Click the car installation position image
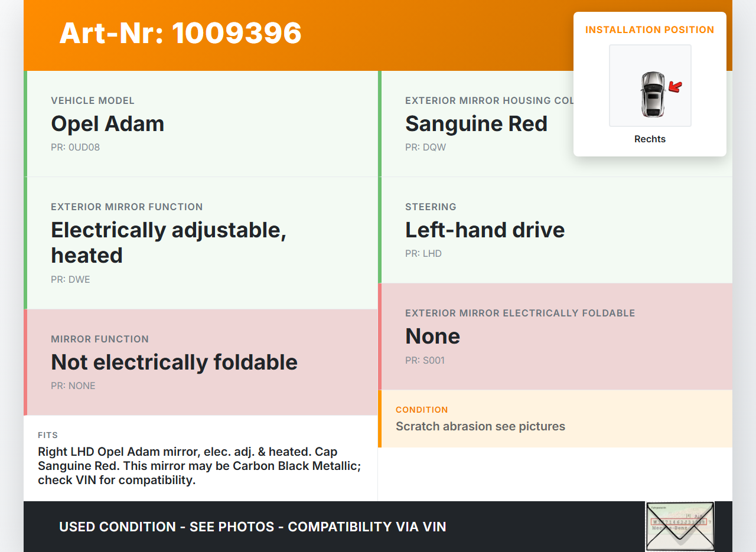The image size is (756, 552). tap(650, 86)
